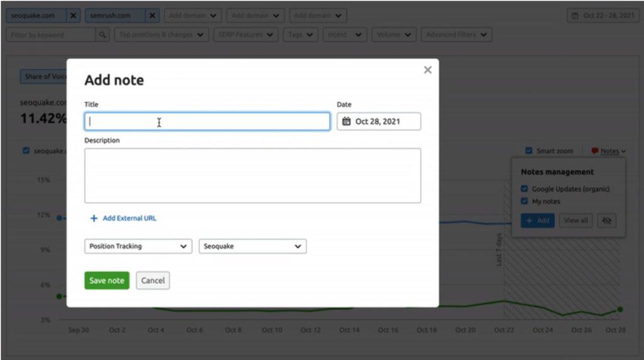Screen dimensions: 644x360
Task: Open Top positions & changes filter
Action: pyautogui.click(x=162, y=35)
